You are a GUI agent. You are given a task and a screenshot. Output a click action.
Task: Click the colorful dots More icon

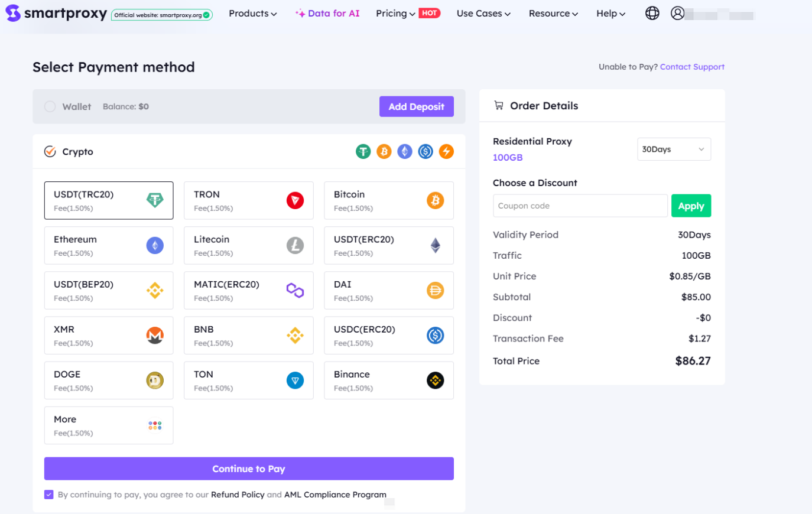point(155,425)
